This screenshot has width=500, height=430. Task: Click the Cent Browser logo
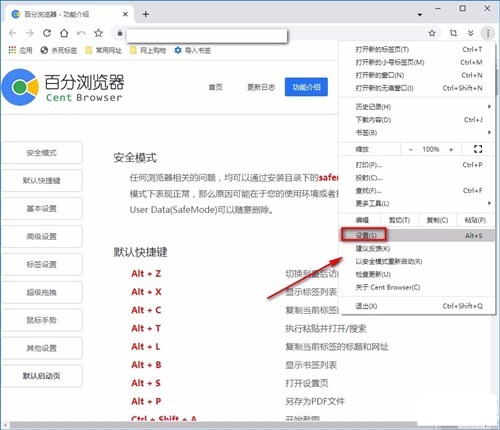63,87
